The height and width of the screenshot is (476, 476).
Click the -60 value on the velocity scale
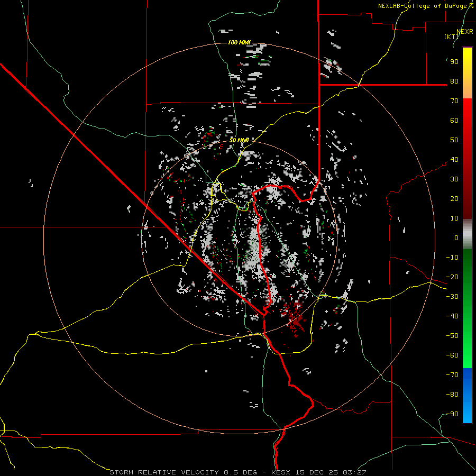(x=452, y=355)
